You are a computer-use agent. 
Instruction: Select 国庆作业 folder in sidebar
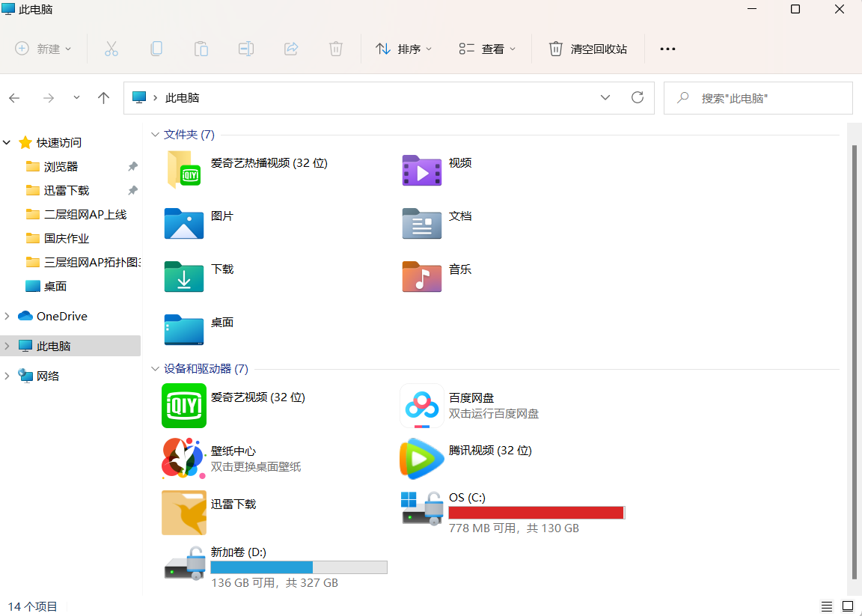point(67,238)
